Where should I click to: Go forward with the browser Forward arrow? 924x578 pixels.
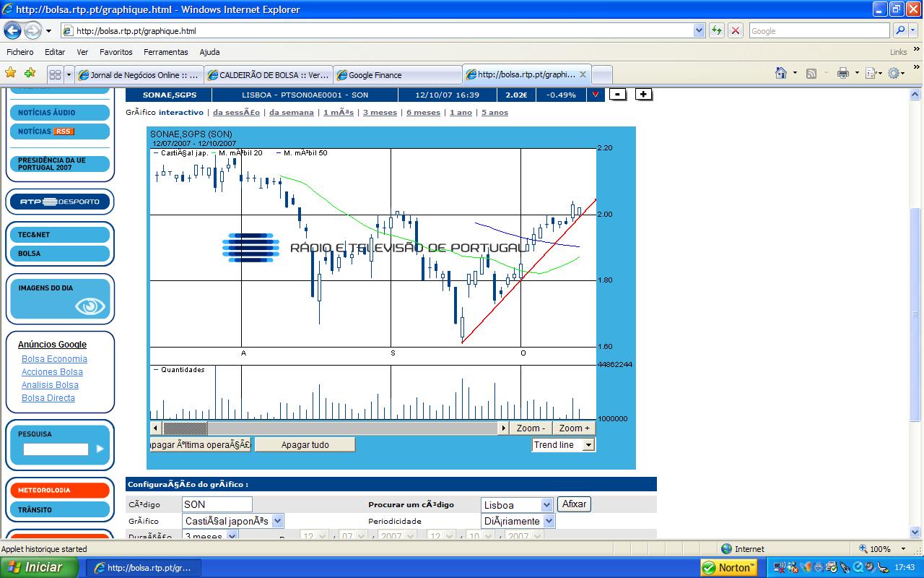click(32, 30)
